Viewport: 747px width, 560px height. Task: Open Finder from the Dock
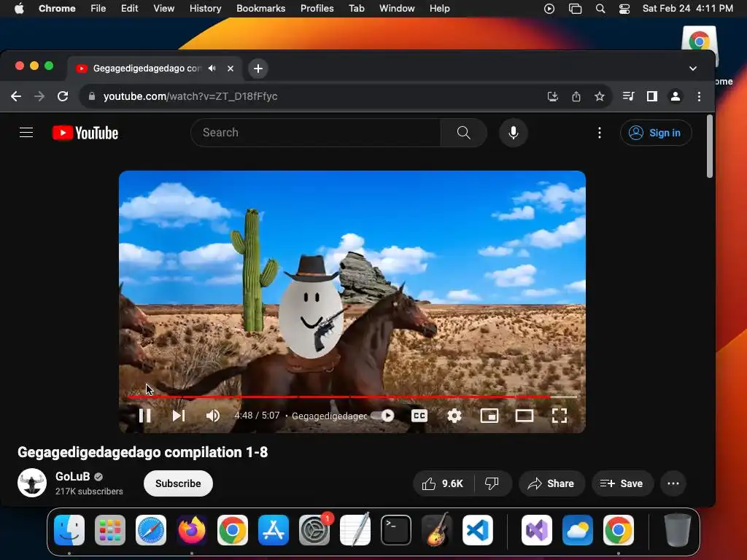point(69,530)
